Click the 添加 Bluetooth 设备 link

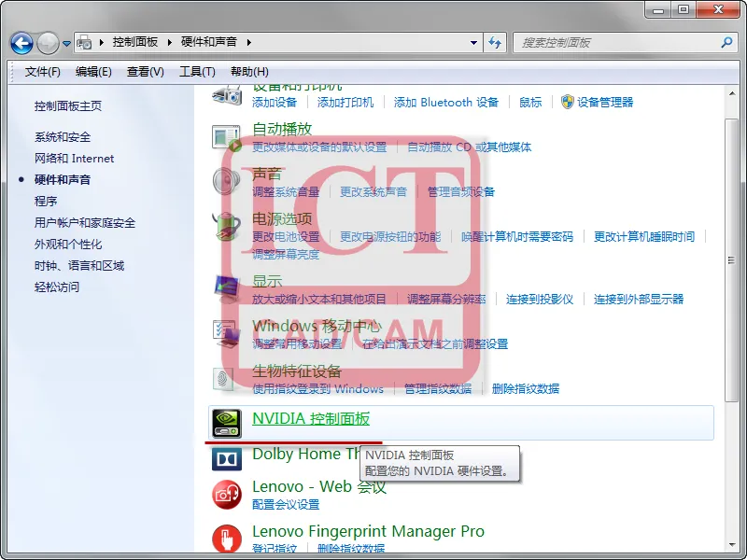coord(446,103)
